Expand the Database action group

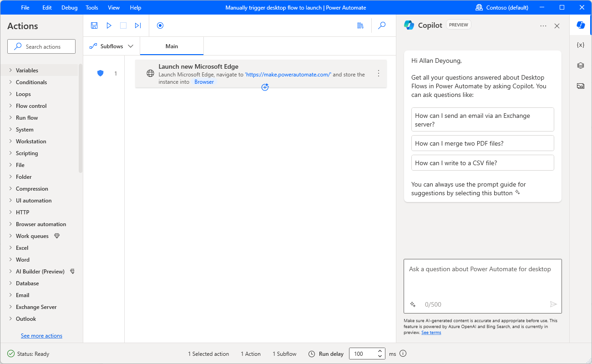click(10, 283)
